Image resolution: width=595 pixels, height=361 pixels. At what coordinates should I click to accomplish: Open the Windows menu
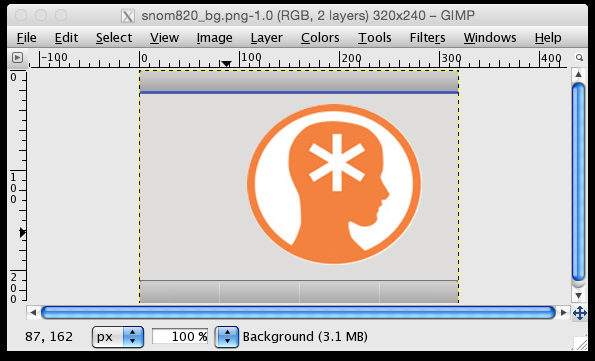pyautogui.click(x=490, y=38)
